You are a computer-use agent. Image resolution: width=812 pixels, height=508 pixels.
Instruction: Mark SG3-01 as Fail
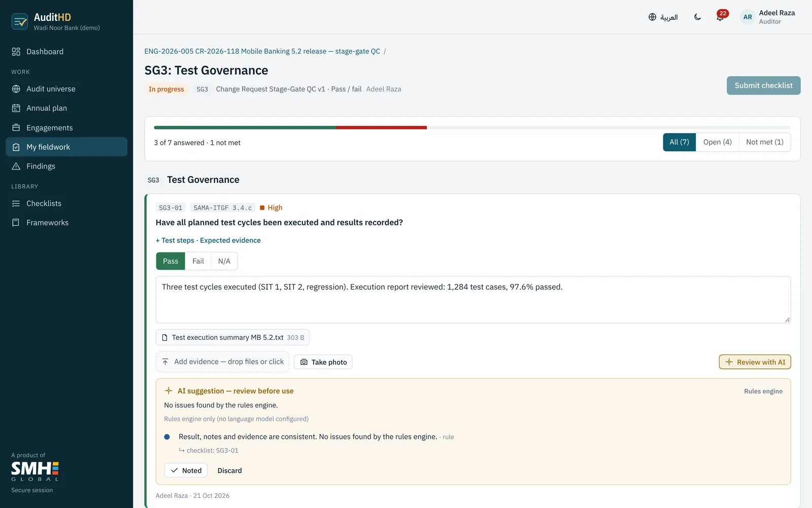198,261
